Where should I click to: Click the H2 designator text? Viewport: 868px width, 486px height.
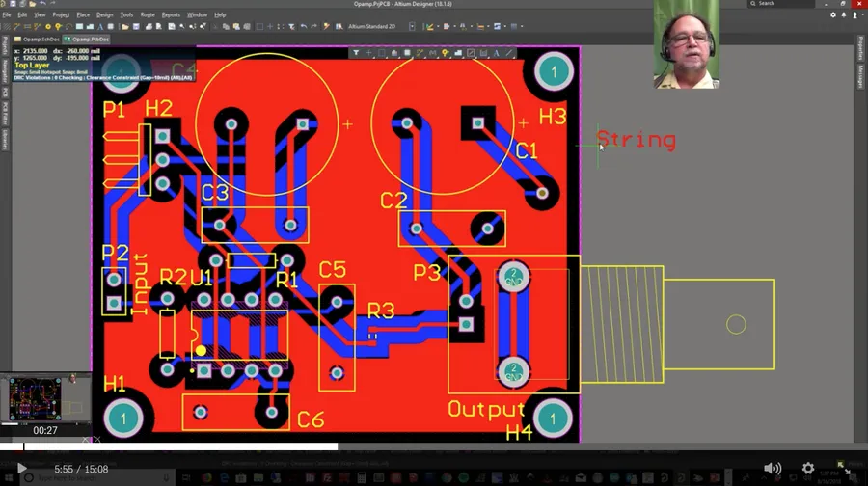click(x=159, y=109)
